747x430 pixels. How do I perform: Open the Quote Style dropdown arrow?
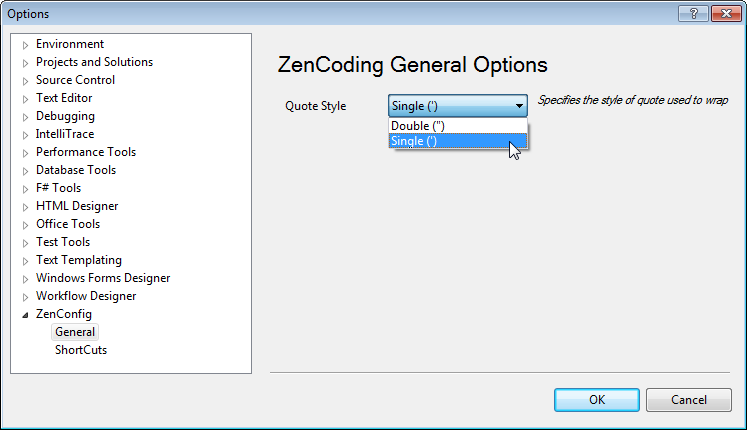tap(519, 106)
